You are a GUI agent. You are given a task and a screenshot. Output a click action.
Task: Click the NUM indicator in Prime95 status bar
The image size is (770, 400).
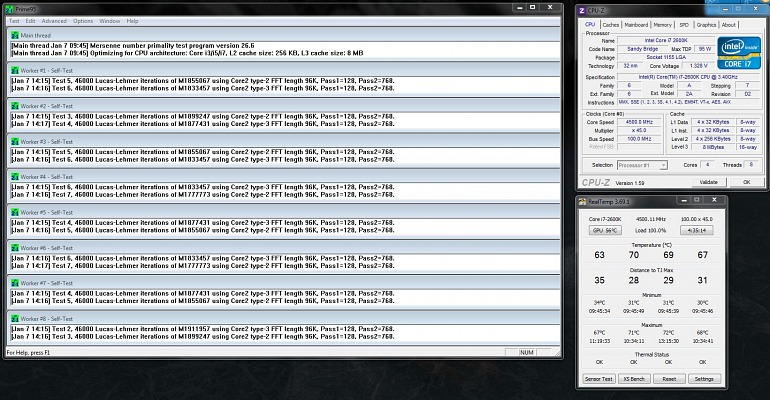pos(527,352)
